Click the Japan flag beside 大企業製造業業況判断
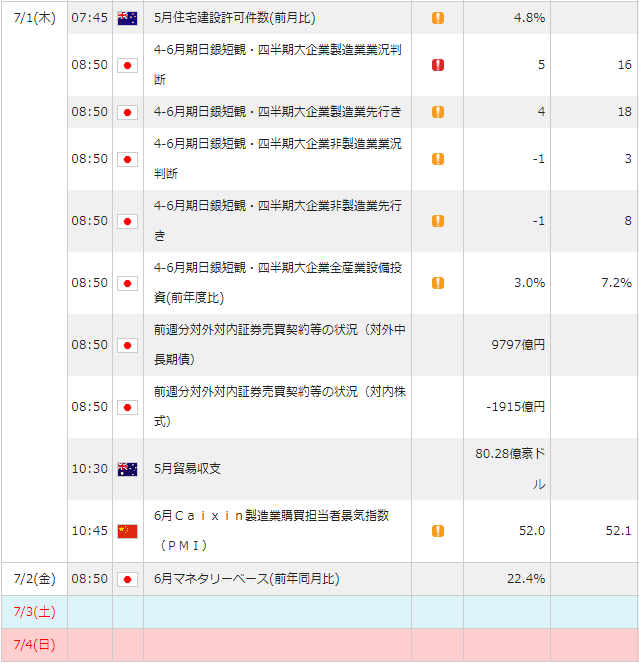 click(x=127, y=66)
